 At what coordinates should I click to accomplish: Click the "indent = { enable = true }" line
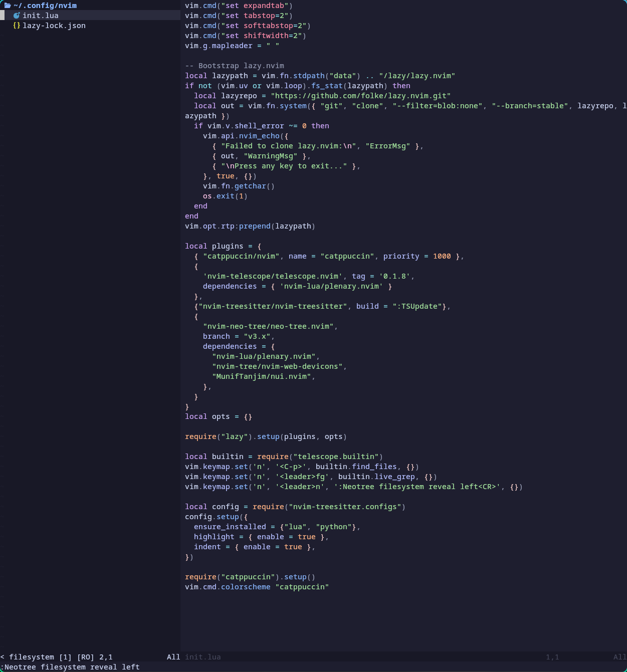pyautogui.click(x=255, y=547)
